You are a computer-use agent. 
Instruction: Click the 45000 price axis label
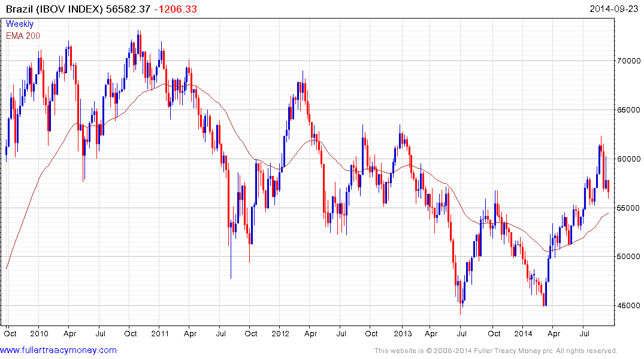pyautogui.click(x=629, y=306)
